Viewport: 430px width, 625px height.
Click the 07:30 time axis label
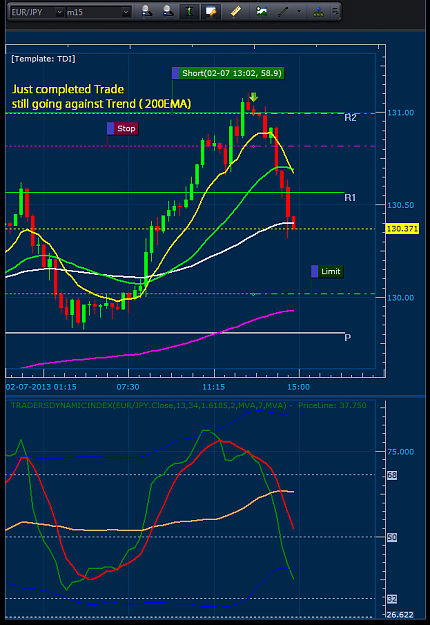coord(128,387)
